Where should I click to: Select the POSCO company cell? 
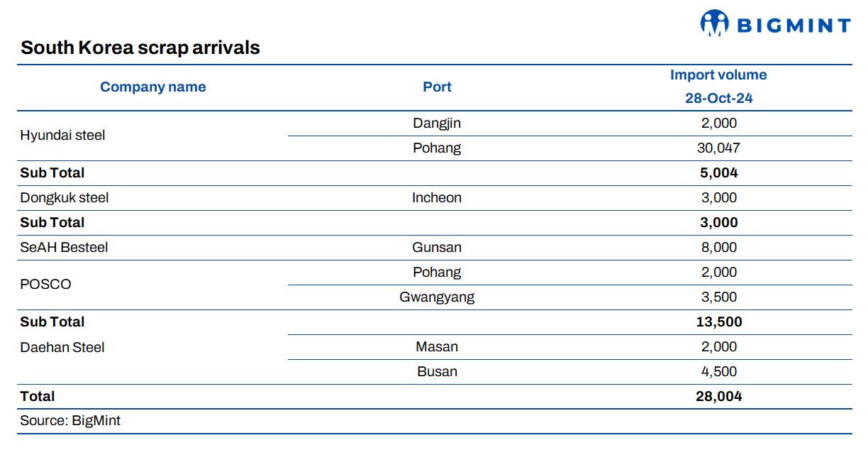tap(45, 284)
